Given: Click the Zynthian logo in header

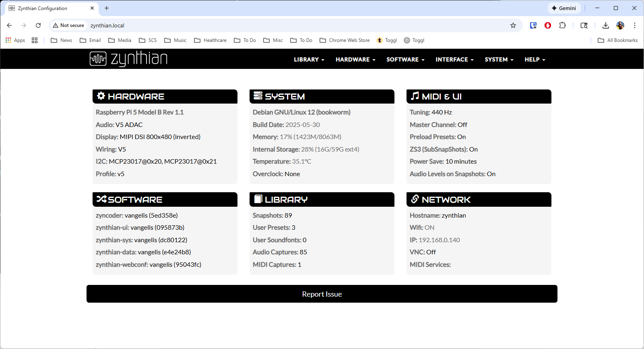Looking at the screenshot, I should point(128,59).
